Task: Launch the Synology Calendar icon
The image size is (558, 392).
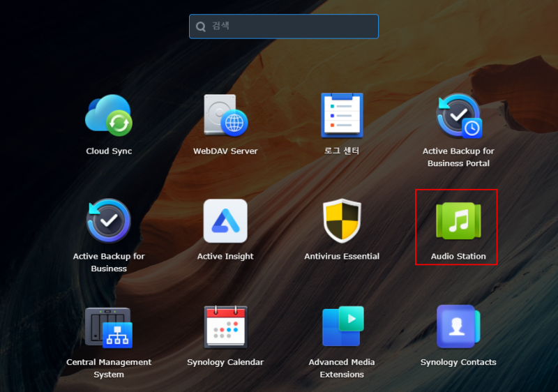Action: point(225,327)
